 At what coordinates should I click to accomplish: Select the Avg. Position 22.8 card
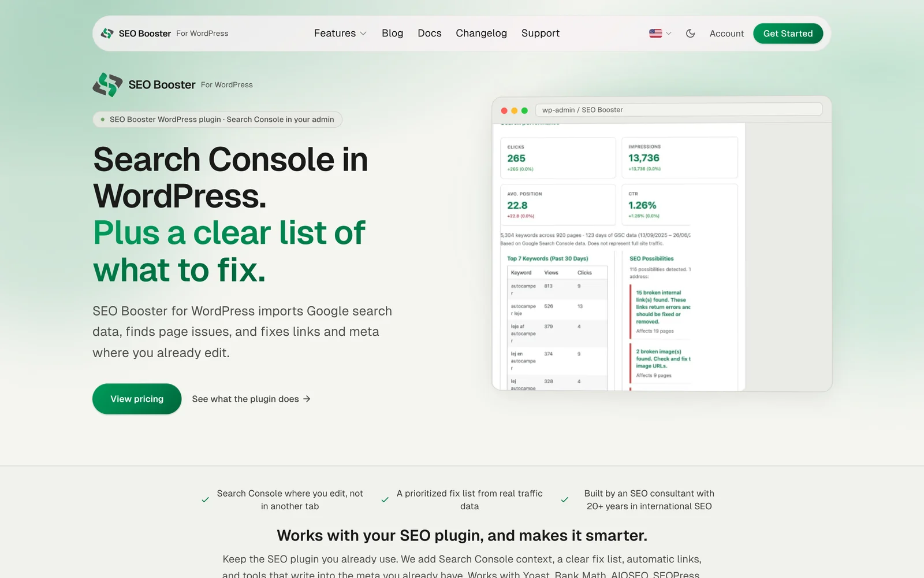[558, 205]
